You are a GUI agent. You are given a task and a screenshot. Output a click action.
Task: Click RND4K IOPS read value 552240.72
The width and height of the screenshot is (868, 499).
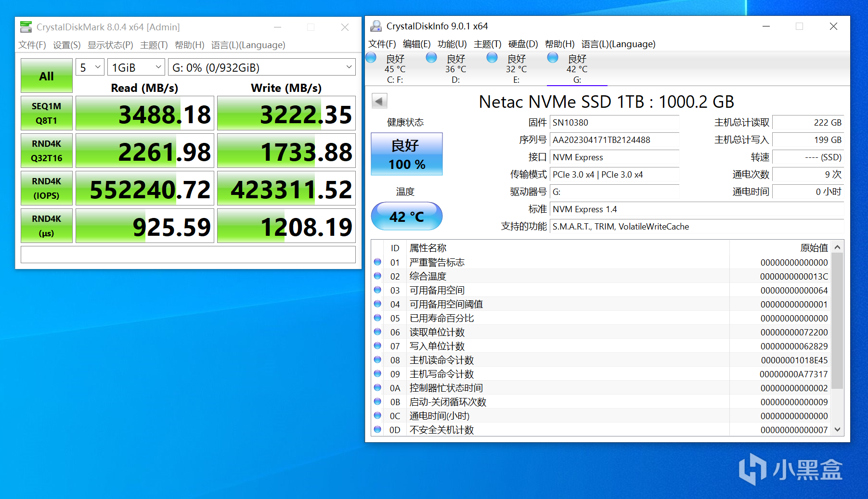click(x=145, y=188)
